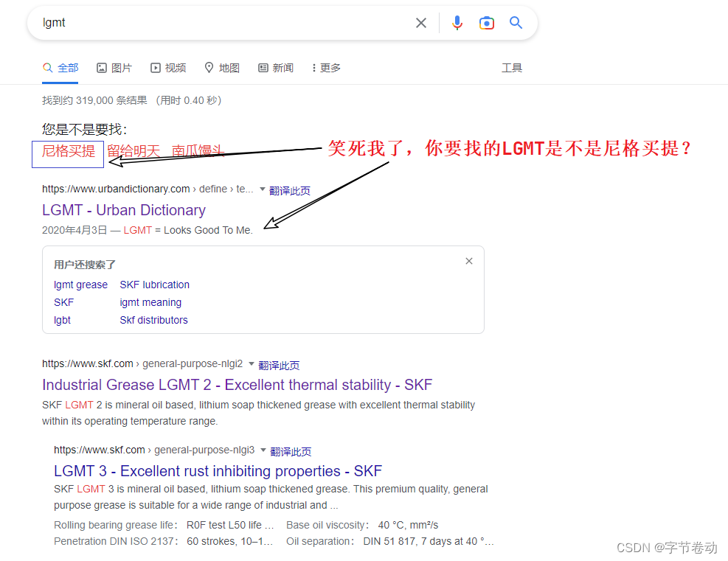Search the related term lgbt
The width and height of the screenshot is (728, 561).
pos(62,320)
